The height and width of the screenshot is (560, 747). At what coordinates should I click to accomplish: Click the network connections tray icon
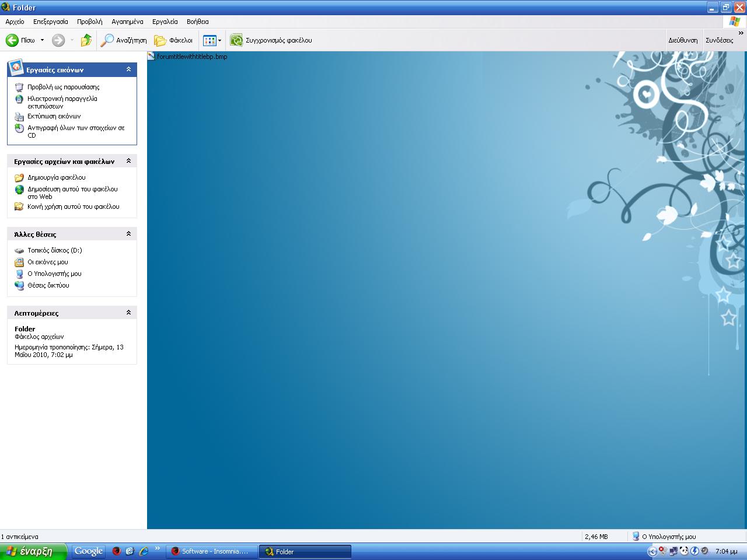pyautogui.click(x=673, y=551)
